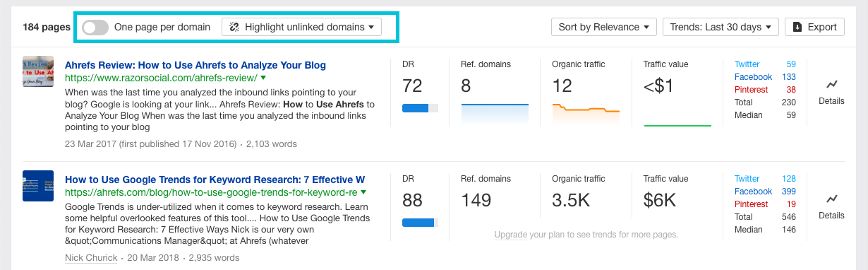The width and height of the screenshot is (868, 270).
Task: Open Trends: Last 30 days dropdown
Action: 721,28
